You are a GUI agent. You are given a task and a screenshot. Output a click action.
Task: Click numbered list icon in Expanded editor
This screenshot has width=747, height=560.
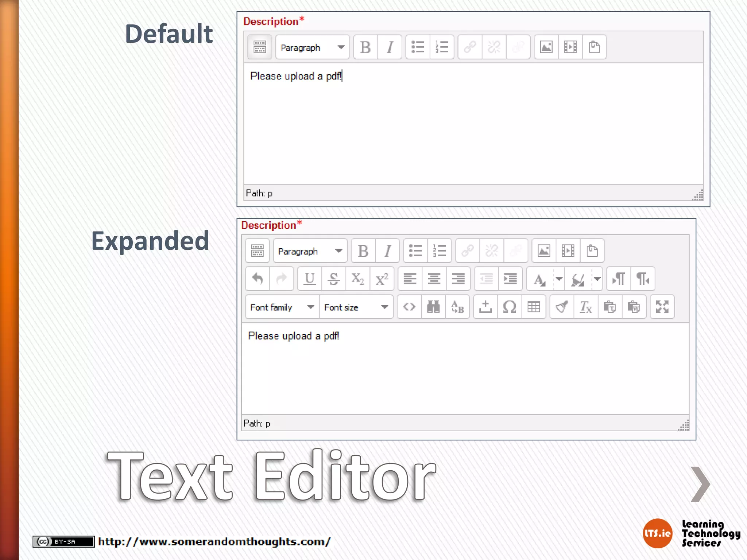pos(440,251)
